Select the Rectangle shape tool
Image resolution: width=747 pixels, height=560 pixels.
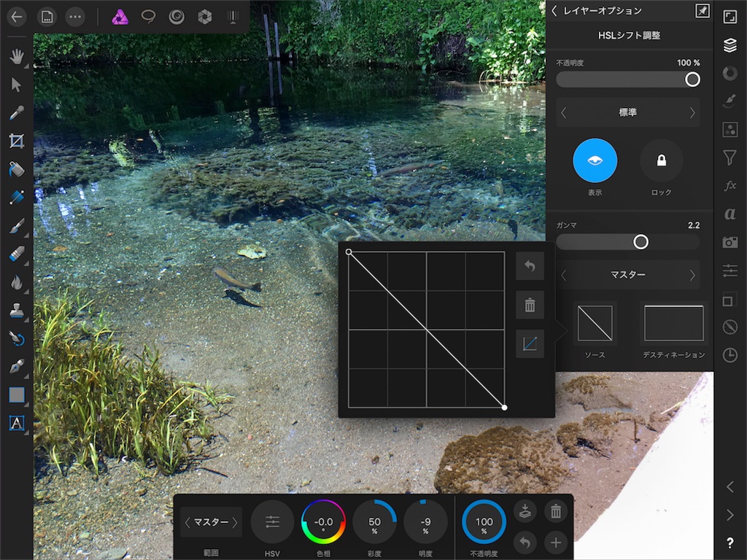pyautogui.click(x=17, y=394)
